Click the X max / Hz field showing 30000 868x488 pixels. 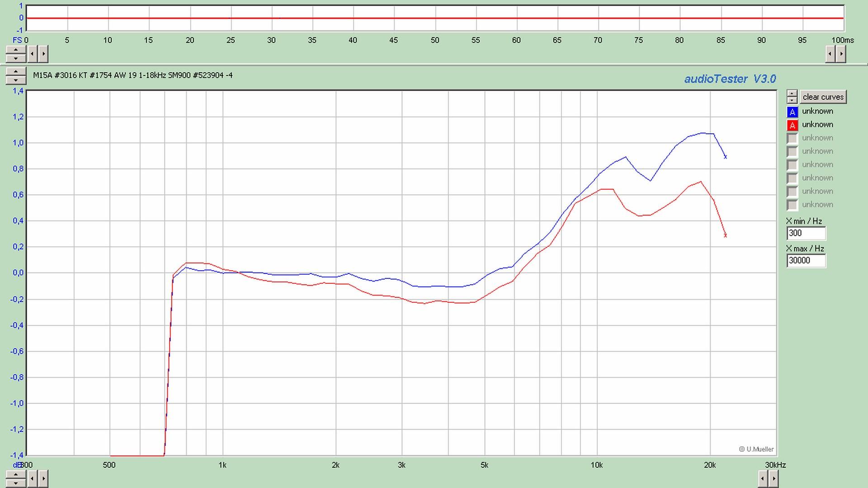click(x=806, y=261)
